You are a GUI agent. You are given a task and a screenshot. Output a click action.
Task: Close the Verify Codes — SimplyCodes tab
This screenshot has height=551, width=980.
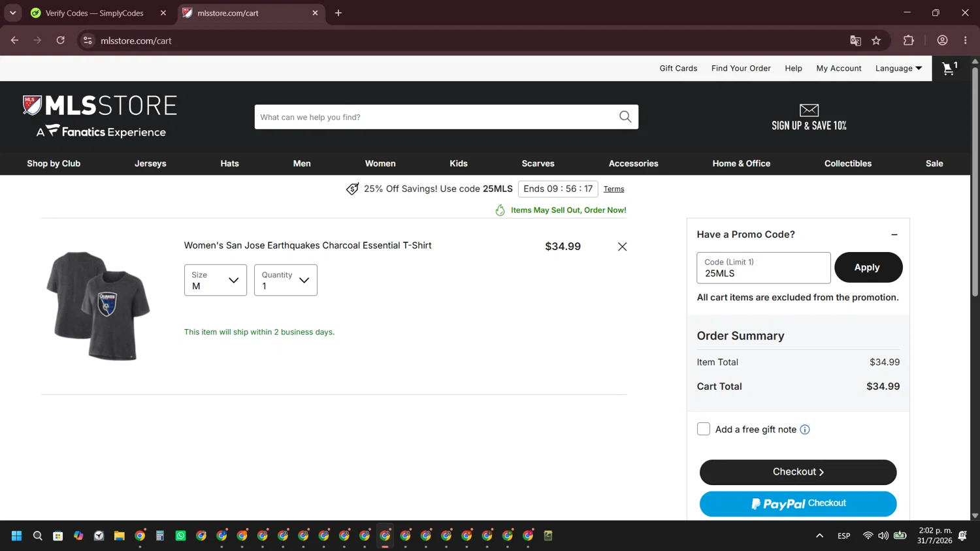[163, 13]
